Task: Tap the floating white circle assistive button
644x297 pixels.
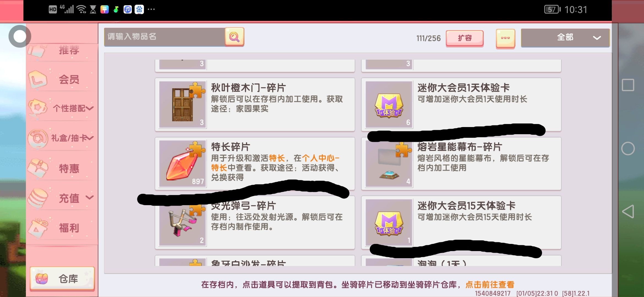Action: pyautogui.click(x=20, y=36)
